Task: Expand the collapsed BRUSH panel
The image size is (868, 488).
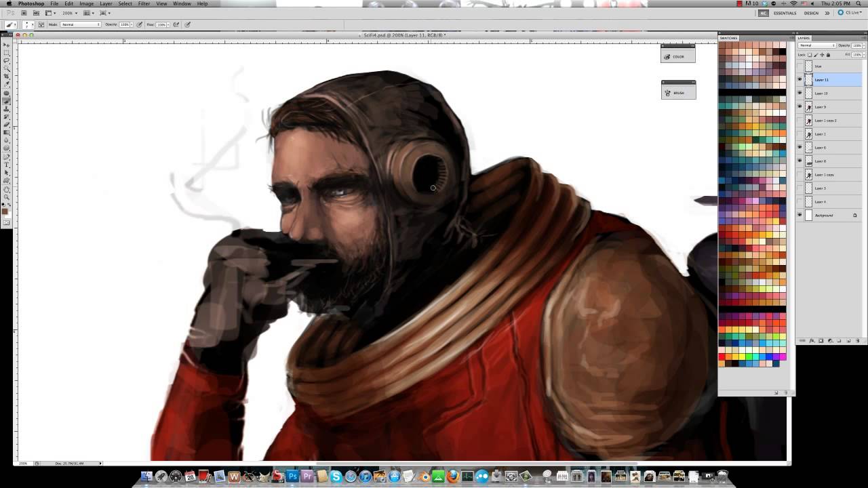Action: 678,93
